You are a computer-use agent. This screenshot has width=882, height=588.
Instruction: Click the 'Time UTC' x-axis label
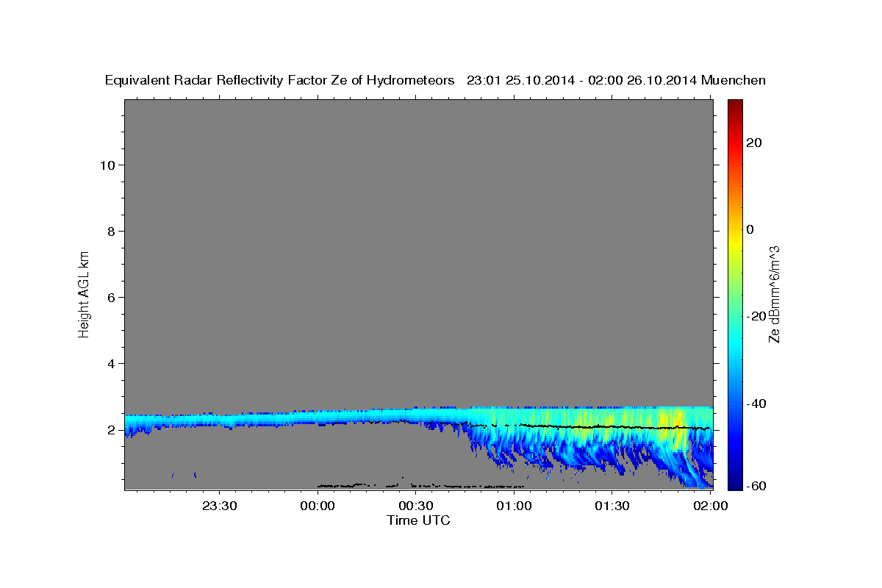418,520
